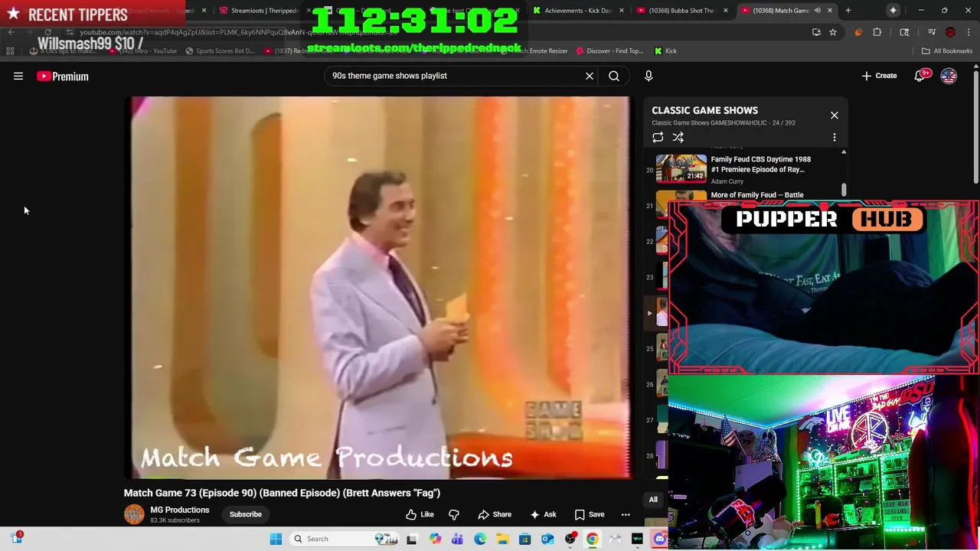Toggle playlist loop
980x551 pixels.
coord(658,138)
